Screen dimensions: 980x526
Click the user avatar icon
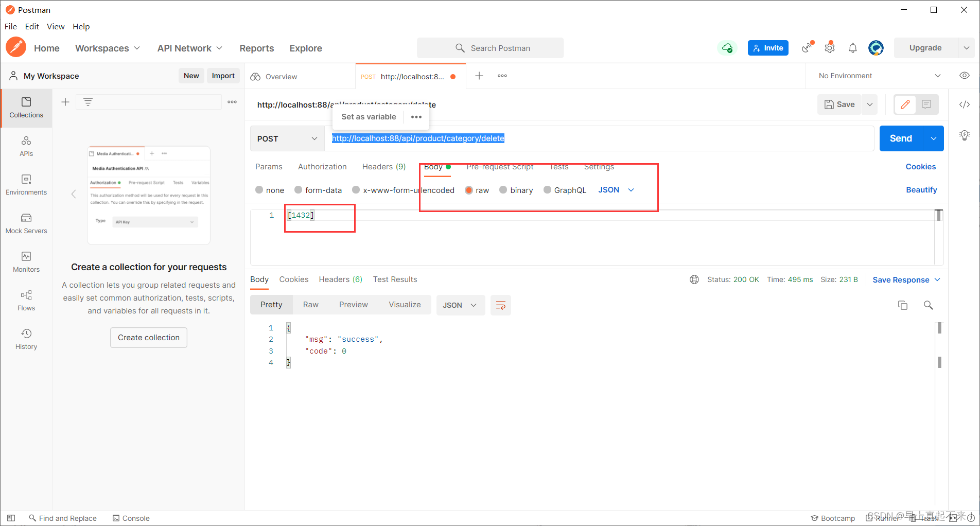click(876, 48)
